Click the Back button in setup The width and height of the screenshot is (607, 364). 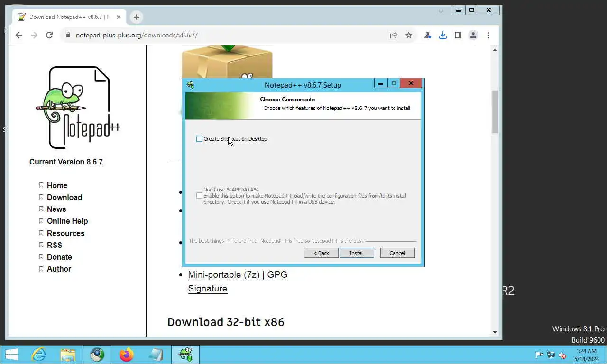point(321,253)
